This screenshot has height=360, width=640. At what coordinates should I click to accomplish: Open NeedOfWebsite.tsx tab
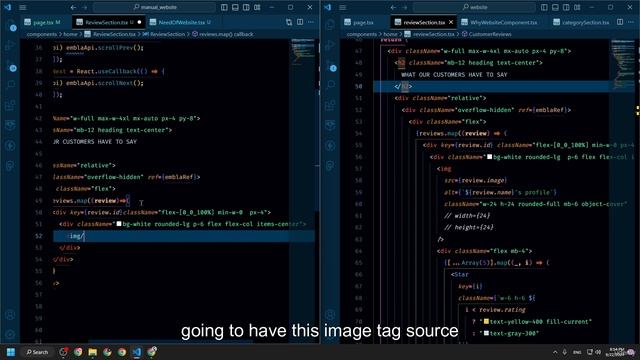[180, 22]
